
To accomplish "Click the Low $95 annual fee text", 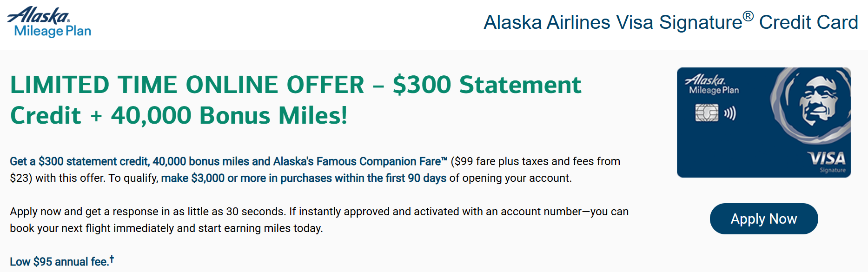I will tap(59, 262).
